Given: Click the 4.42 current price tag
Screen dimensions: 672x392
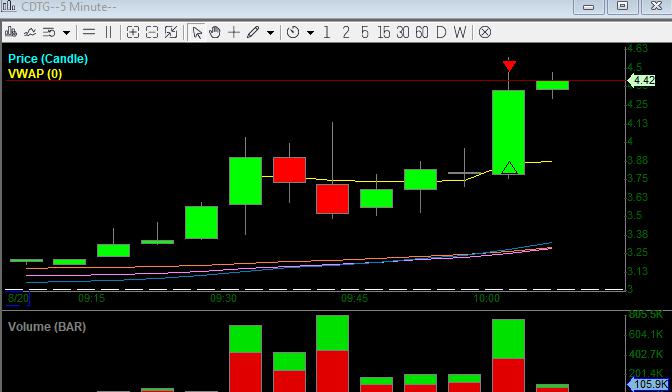Looking at the screenshot, I should (641, 81).
